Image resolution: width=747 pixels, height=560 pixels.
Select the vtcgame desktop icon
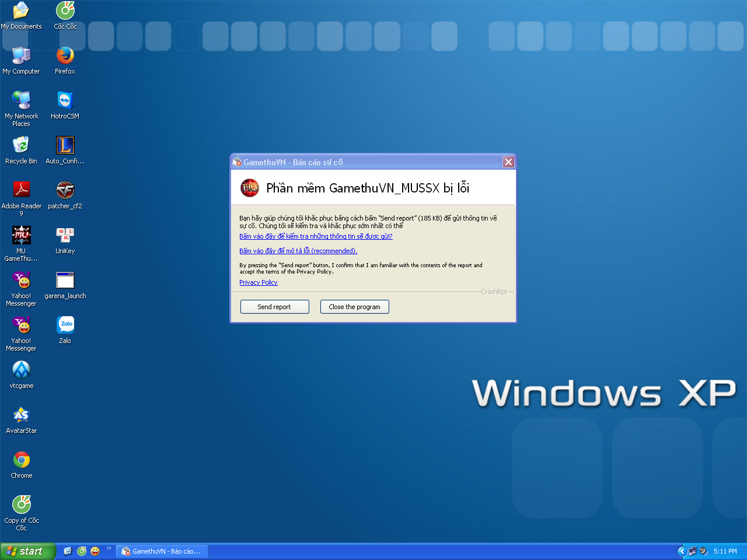tap(21, 374)
